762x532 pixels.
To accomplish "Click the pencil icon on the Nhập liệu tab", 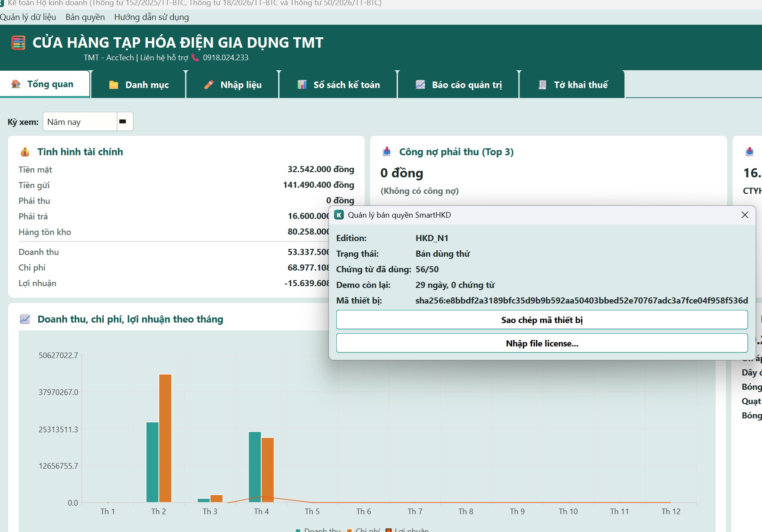I will (209, 85).
